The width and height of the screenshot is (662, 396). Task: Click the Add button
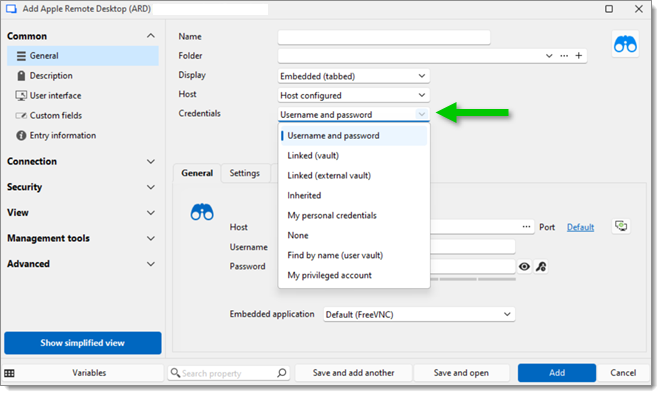(557, 373)
